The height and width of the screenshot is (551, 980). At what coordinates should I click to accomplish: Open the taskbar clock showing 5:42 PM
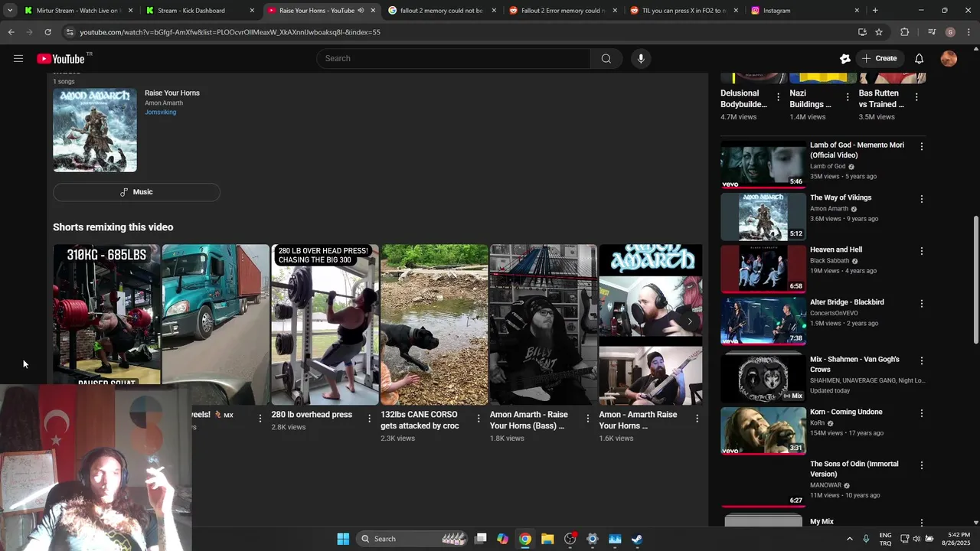959,539
